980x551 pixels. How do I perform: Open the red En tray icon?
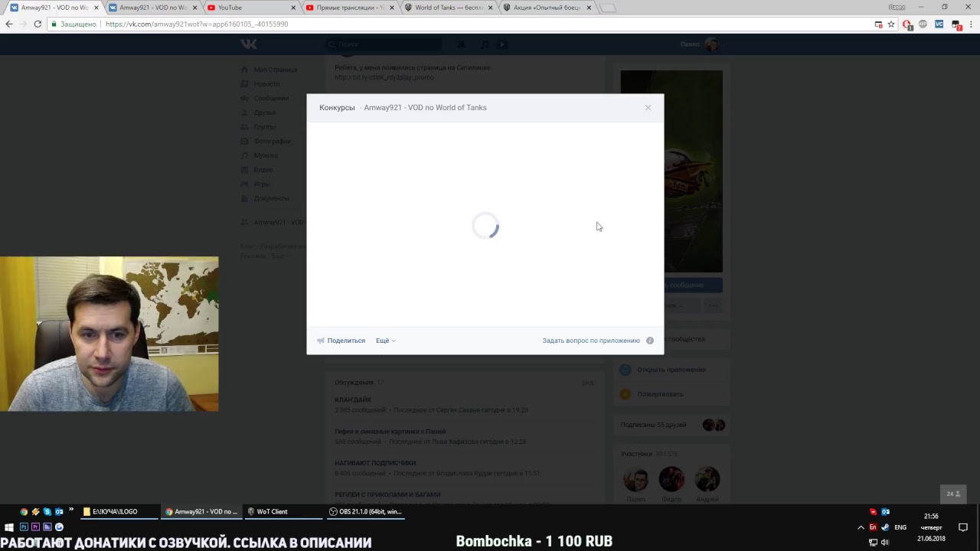point(873,527)
